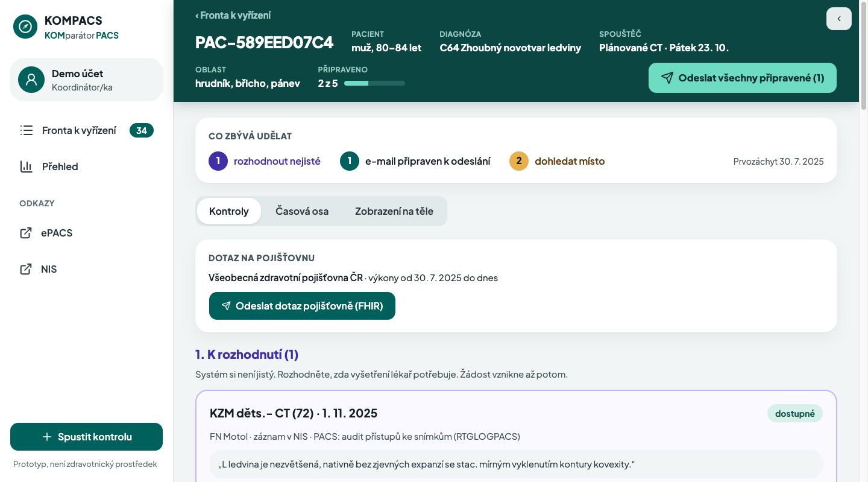Go back via the Fronta k vyřízení breadcrumb
The height and width of the screenshot is (482, 868).
pos(233,15)
